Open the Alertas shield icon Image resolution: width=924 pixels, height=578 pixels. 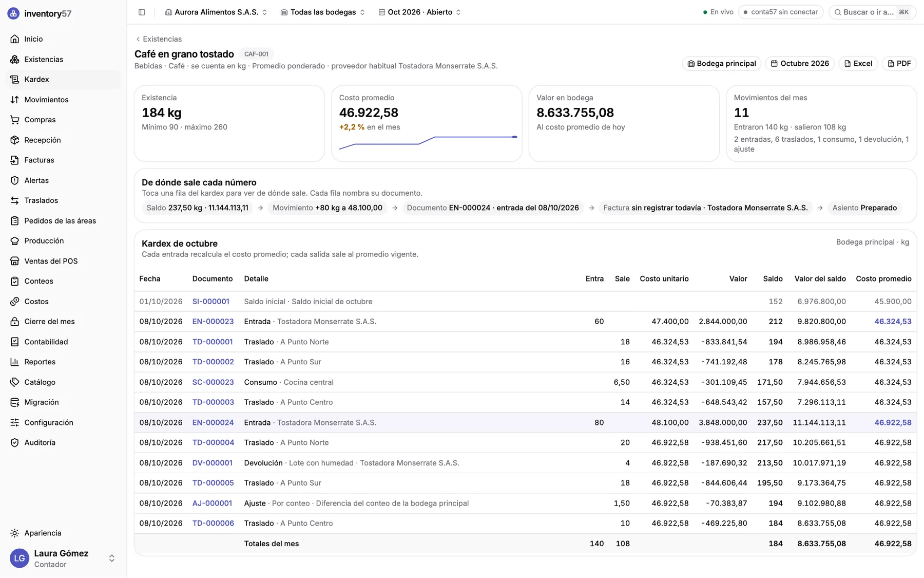coord(15,180)
